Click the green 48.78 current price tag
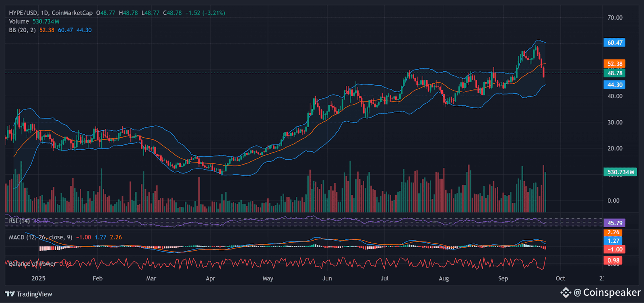The width and height of the screenshot is (644, 303). pyautogui.click(x=615, y=73)
